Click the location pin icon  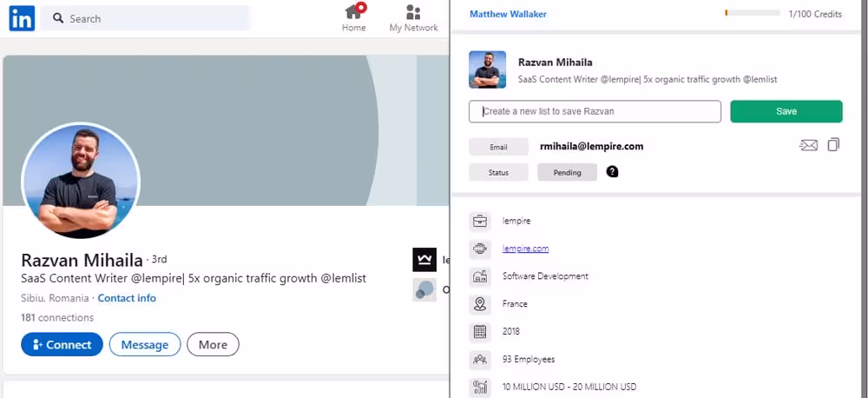[x=479, y=304]
